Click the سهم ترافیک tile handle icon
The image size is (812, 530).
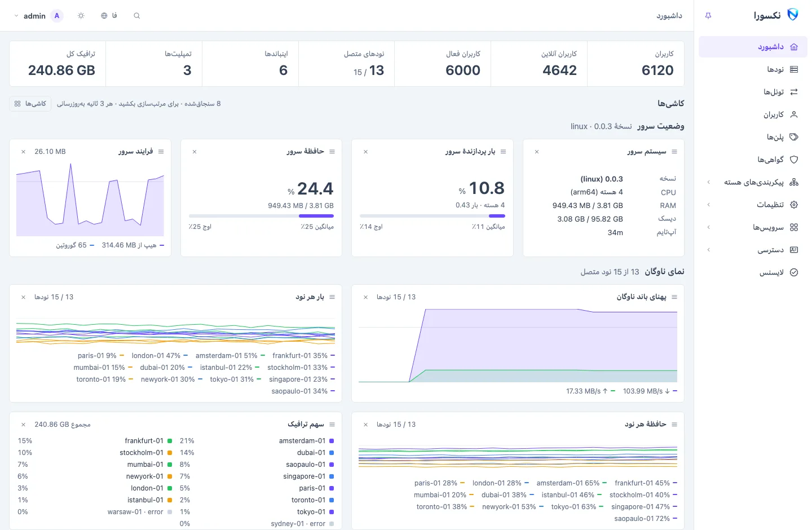332,425
